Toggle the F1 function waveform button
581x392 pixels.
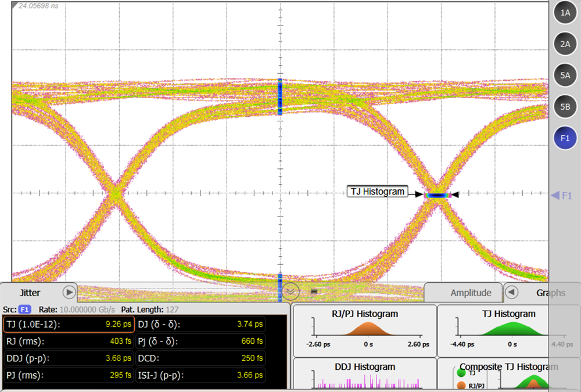pos(565,138)
